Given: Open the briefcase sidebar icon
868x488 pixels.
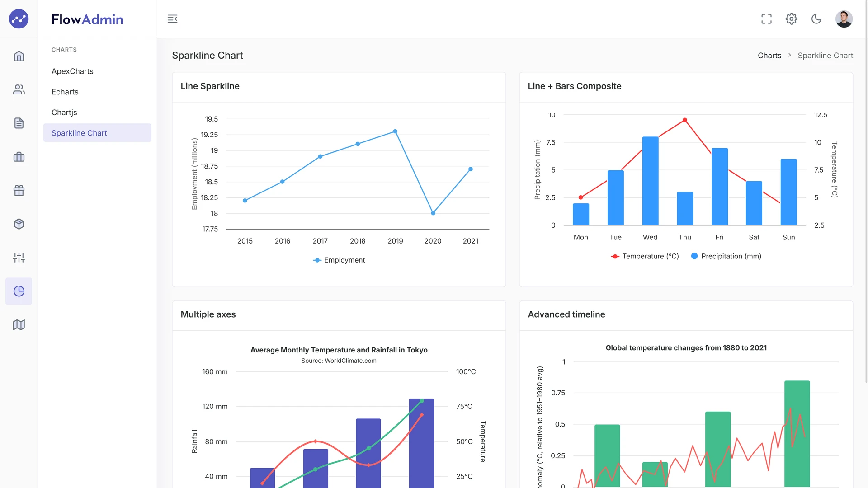Looking at the screenshot, I should tap(19, 157).
